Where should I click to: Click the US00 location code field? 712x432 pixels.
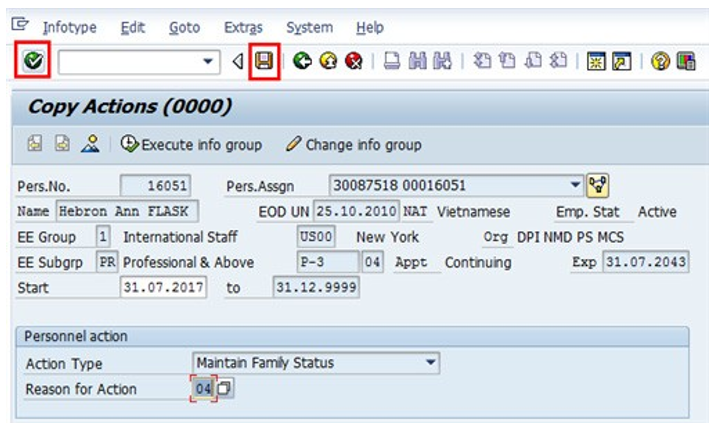(316, 237)
